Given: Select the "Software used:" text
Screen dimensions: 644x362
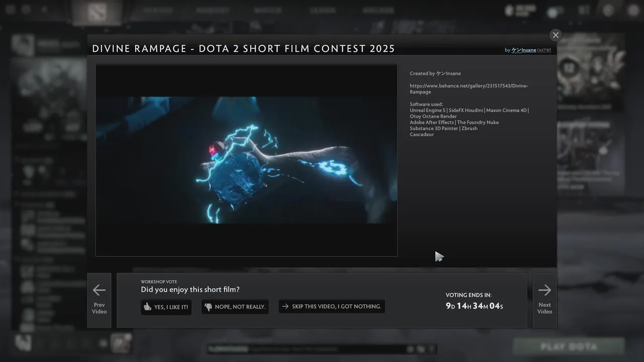Looking at the screenshot, I should 426,104.
